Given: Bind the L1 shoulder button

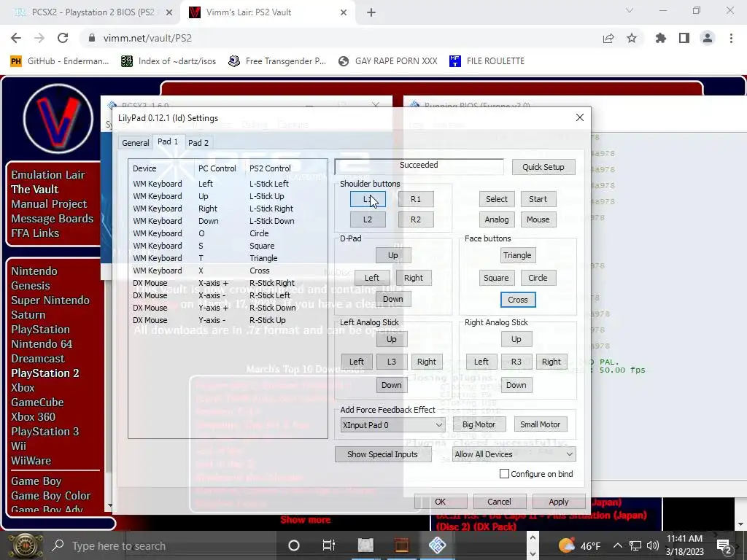Looking at the screenshot, I should coord(368,199).
